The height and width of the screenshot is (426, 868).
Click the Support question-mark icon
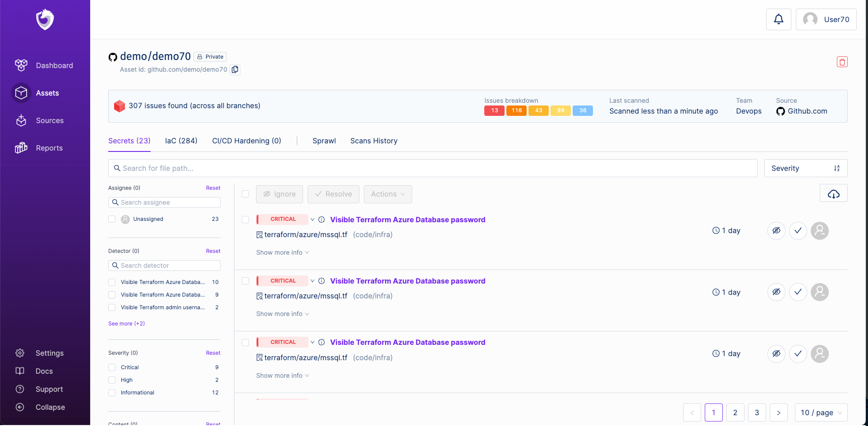click(x=20, y=389)
